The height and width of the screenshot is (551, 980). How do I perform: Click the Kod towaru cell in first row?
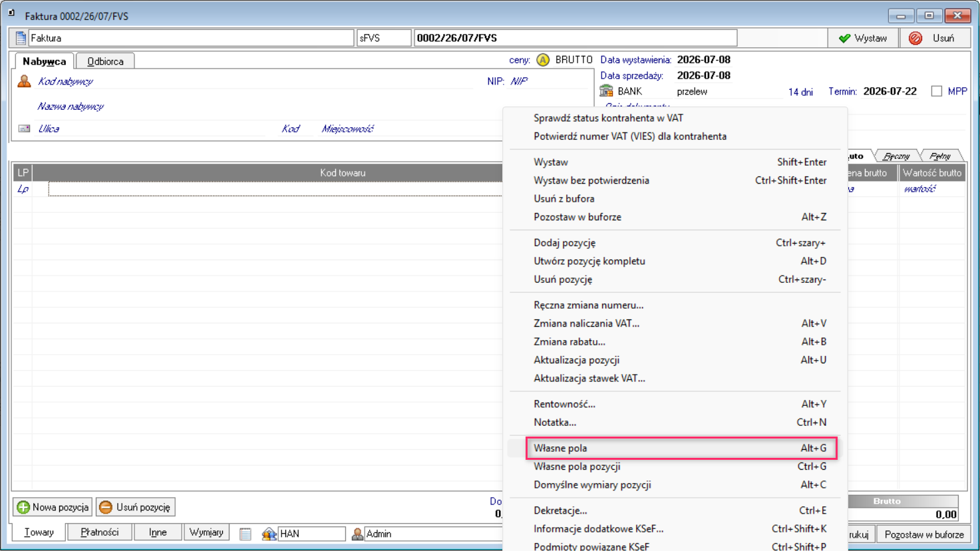[275, 190]
